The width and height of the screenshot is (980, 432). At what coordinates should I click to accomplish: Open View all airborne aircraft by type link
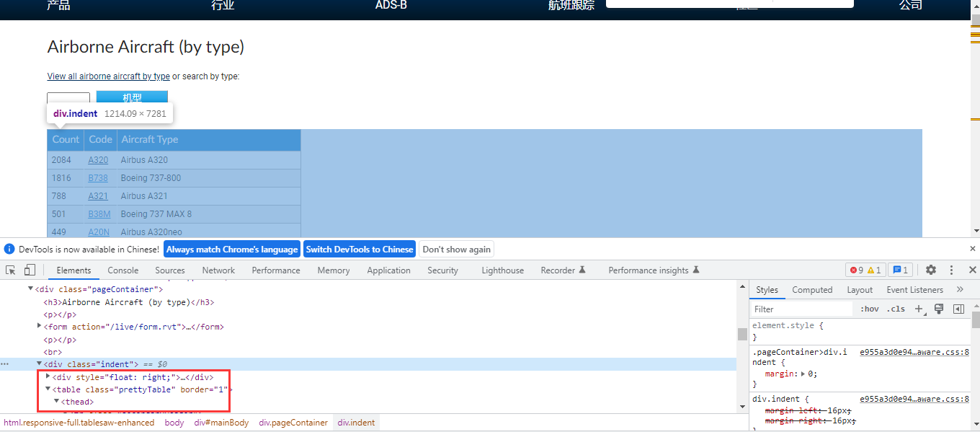click(109, 76)
